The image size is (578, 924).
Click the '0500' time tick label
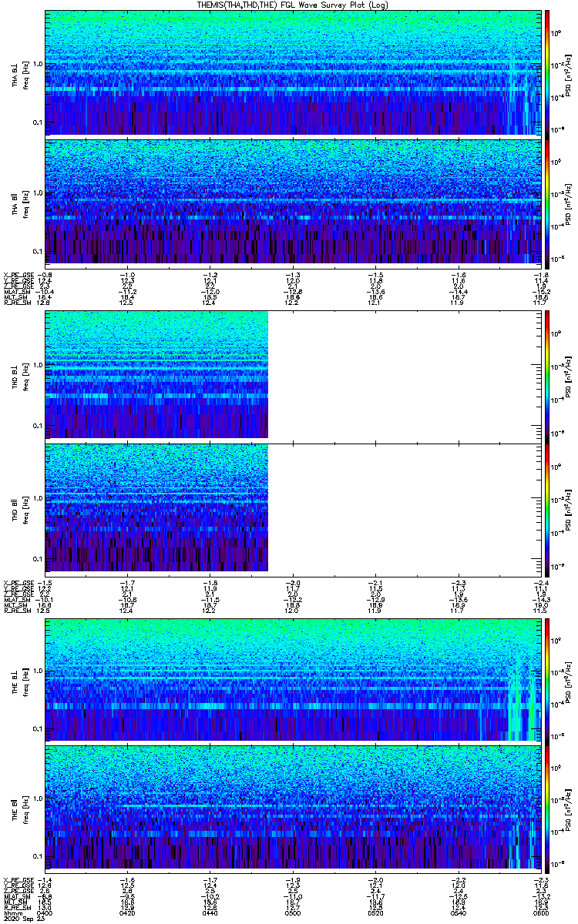[292, 912]
